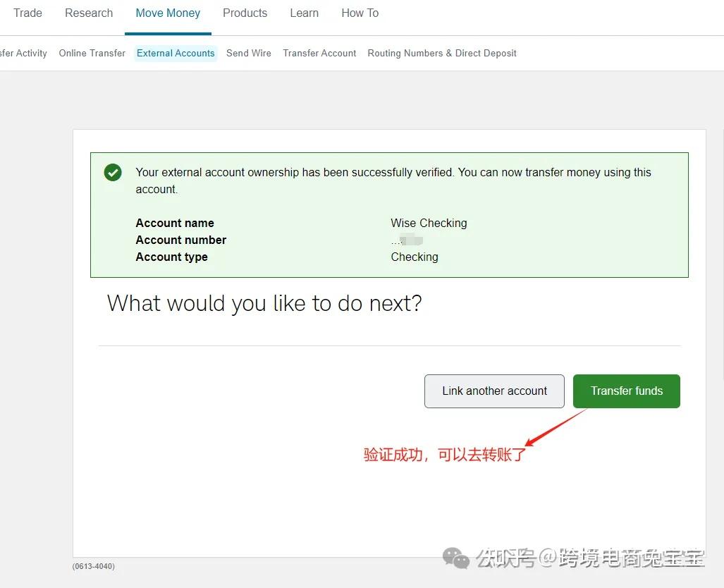
Task: Switch to Online Transfer
Action: click(92, 53)
